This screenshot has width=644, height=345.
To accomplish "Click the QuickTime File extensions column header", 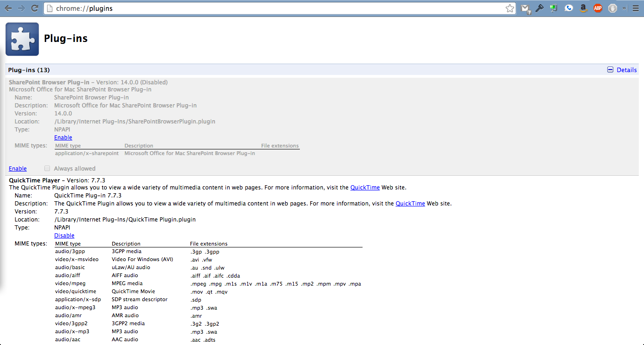I will tap(209, 244).
